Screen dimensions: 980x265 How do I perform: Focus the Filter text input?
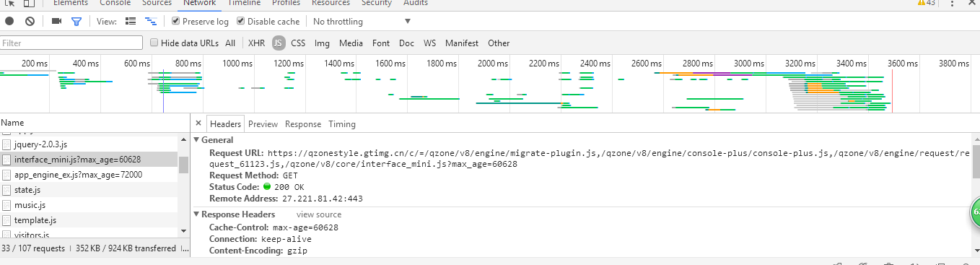(x=71, y=43)
